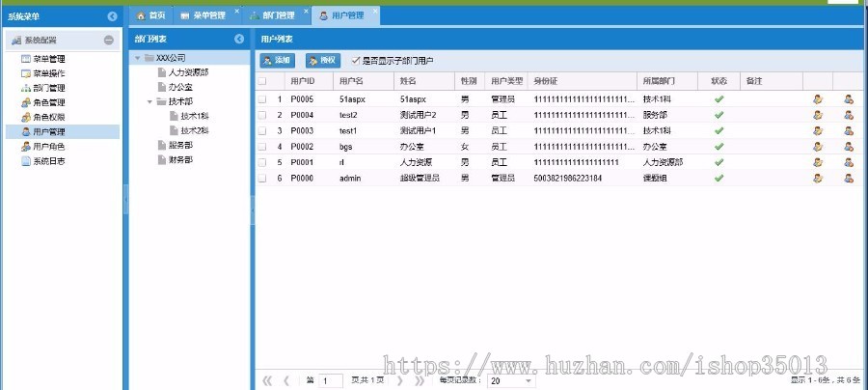Click the delete user icon for admin

tap(849, 179)
